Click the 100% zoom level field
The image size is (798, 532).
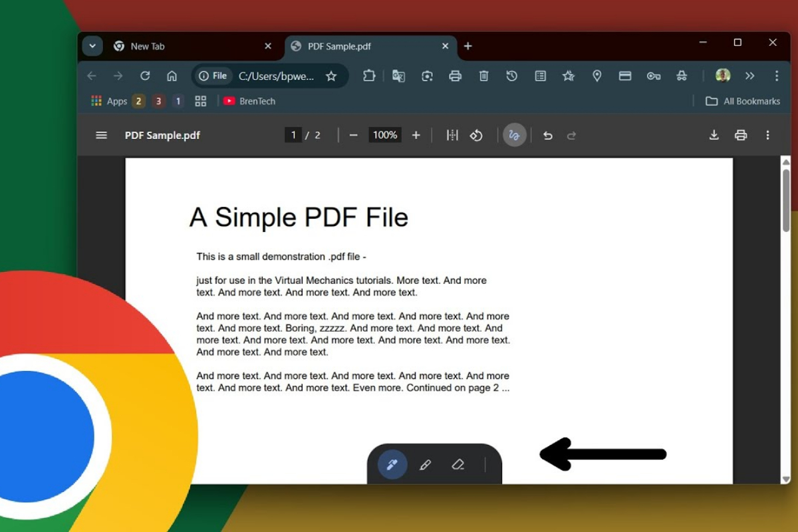click(385, 135)
